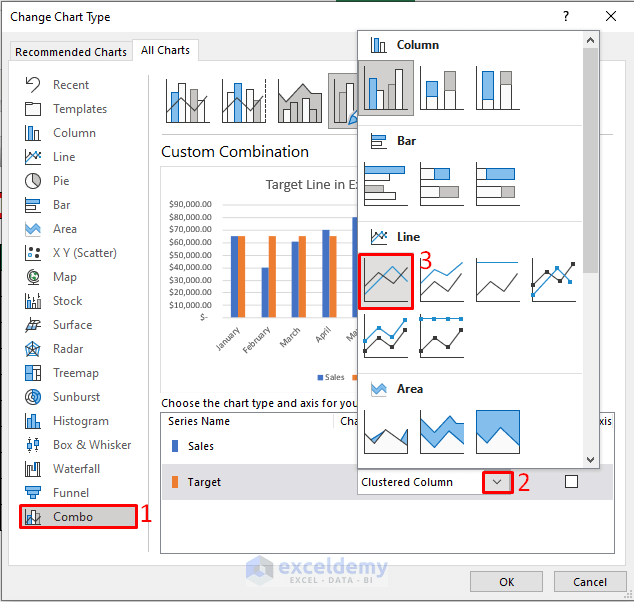Select Stacked Bar chart thumbnail
This screenshot has width=634, height=602.
(x=442, y=184)
